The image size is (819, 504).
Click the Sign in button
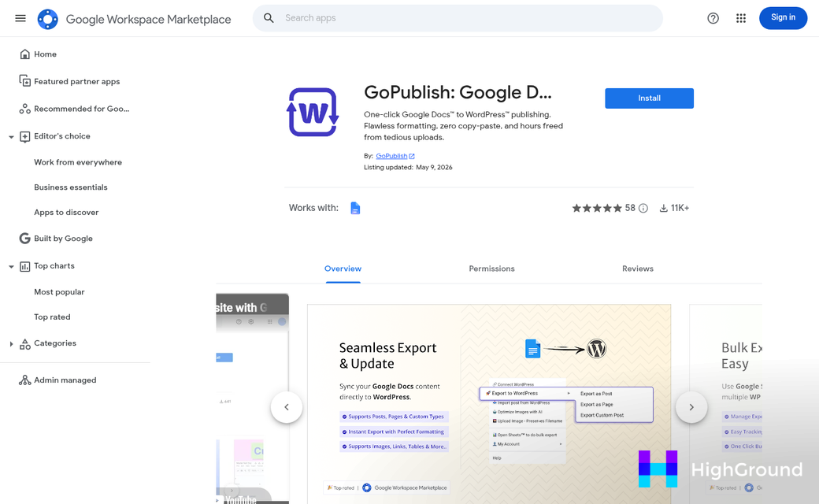tap(783, 18)
